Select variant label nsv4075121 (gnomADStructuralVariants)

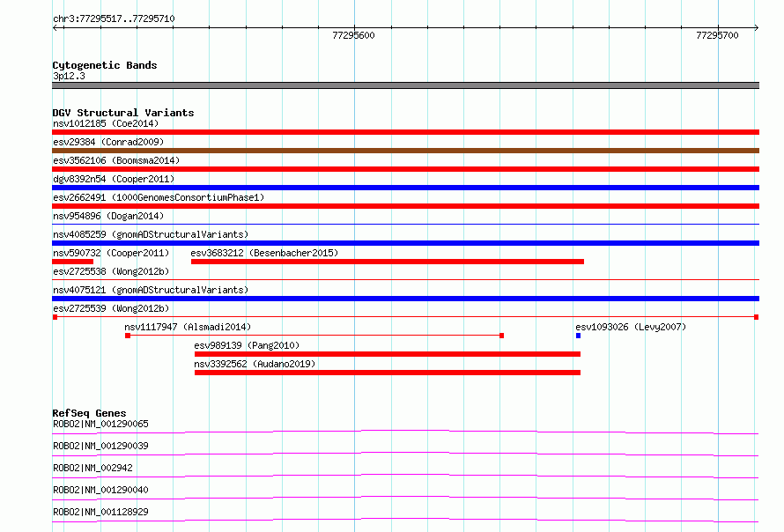click(x=151, y=290)
